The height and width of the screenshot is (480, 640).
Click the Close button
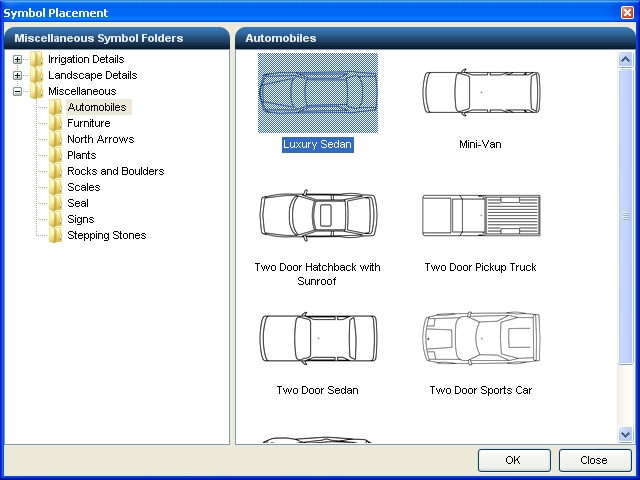point(595,460)
